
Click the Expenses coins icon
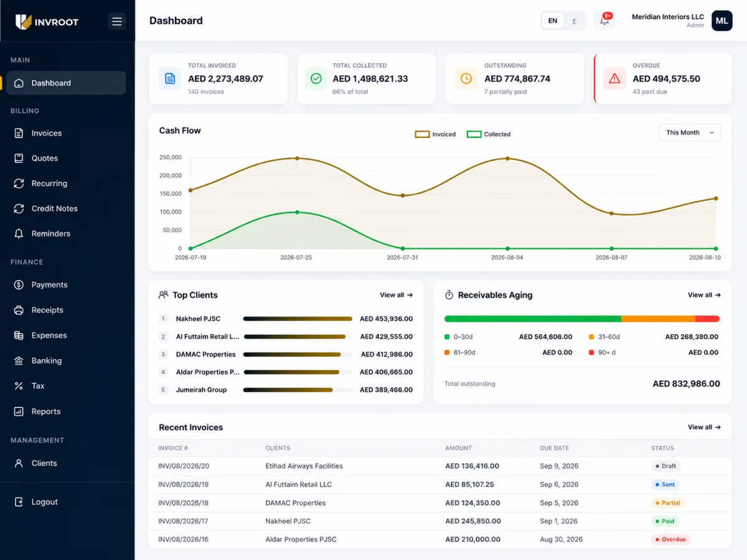[19, 335]
